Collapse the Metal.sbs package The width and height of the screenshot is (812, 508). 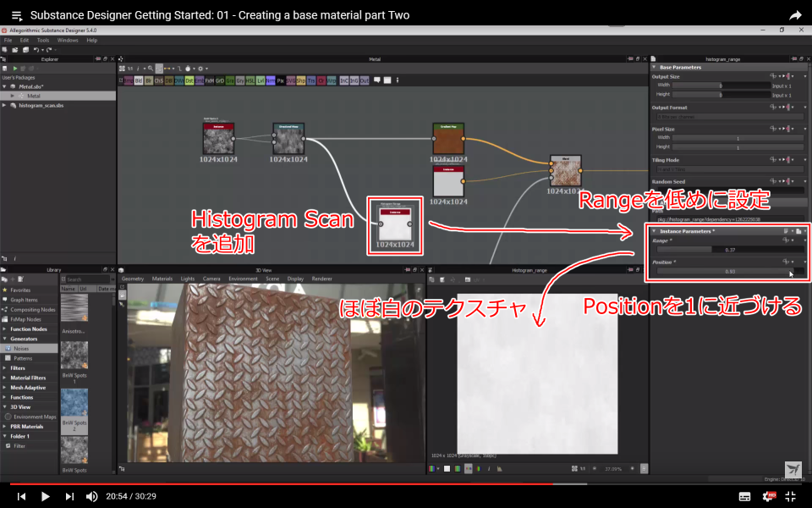click(x=4, y=86)
